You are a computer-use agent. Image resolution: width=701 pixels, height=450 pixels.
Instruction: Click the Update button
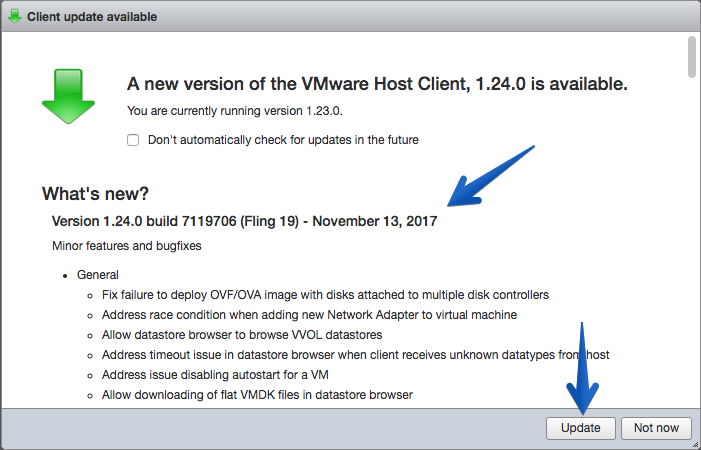click(x=580, y=428)
